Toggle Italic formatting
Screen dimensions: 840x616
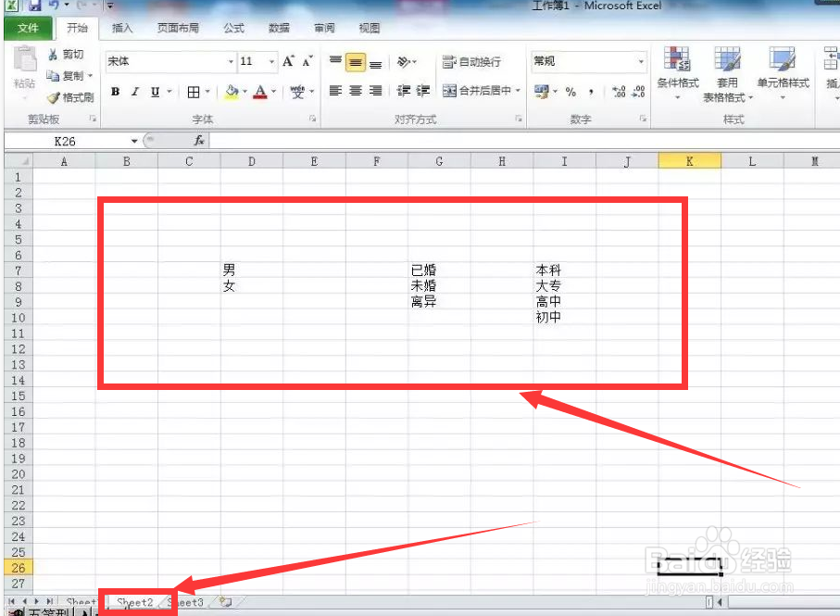pyautogui.click(x=135, y=92)
